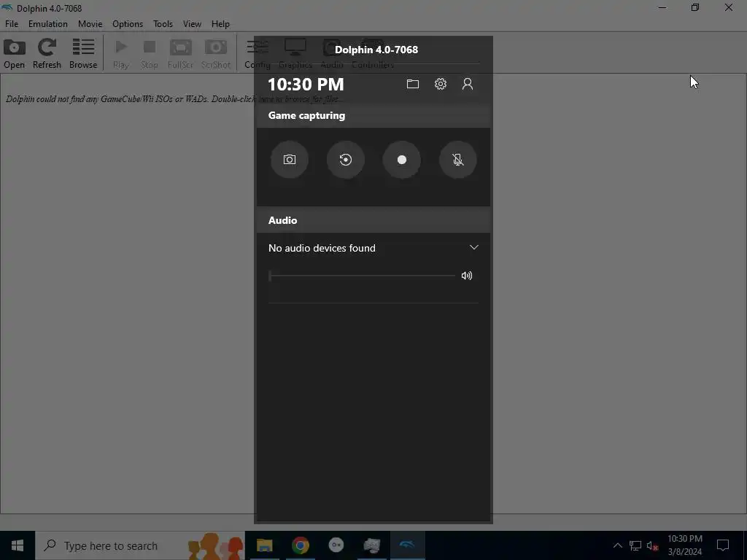
Task: Click the network tray icon
Action: coord(635,545)
